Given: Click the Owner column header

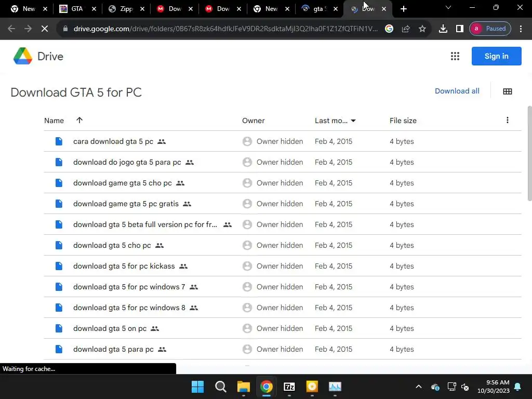Looking at the screenshot, I should pyautogui.click(x=254, y=121).
